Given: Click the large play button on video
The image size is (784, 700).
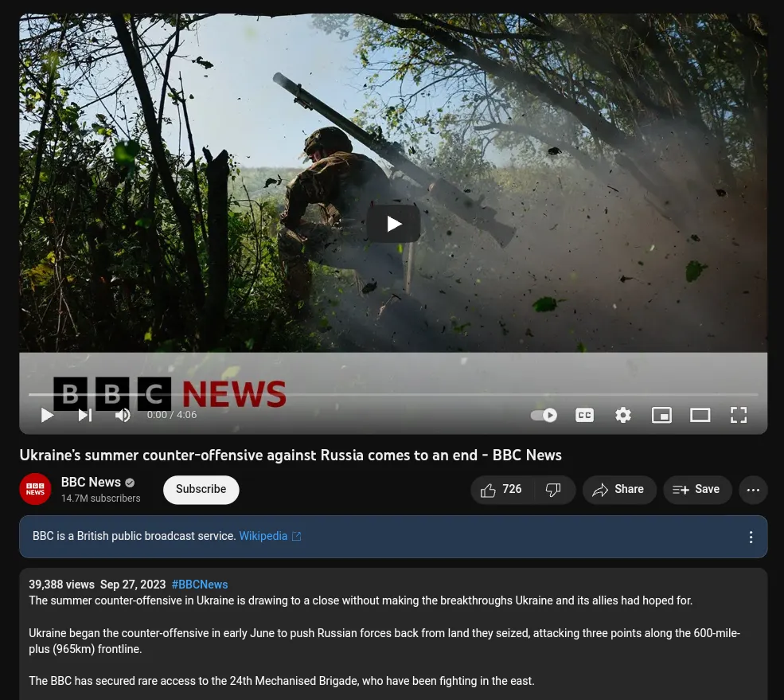Looking at the screenshot, I should click(x=393, y=224).
